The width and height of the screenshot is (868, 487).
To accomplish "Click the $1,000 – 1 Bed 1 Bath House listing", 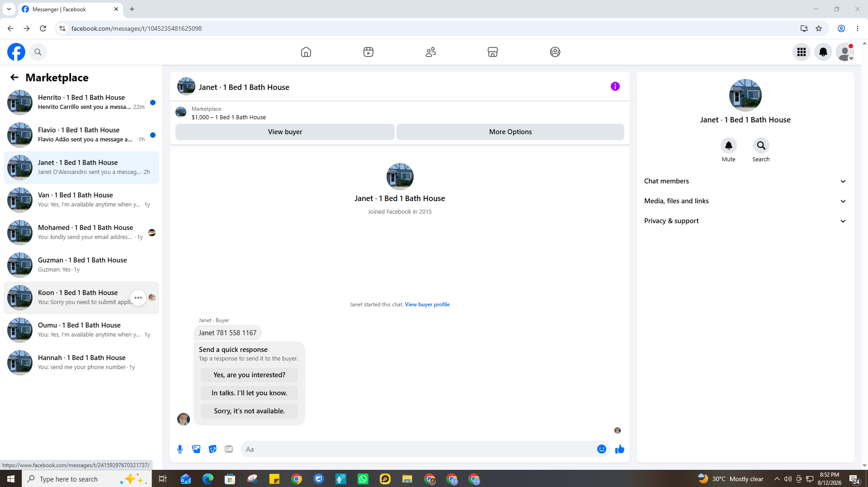I will coord(229,117).
